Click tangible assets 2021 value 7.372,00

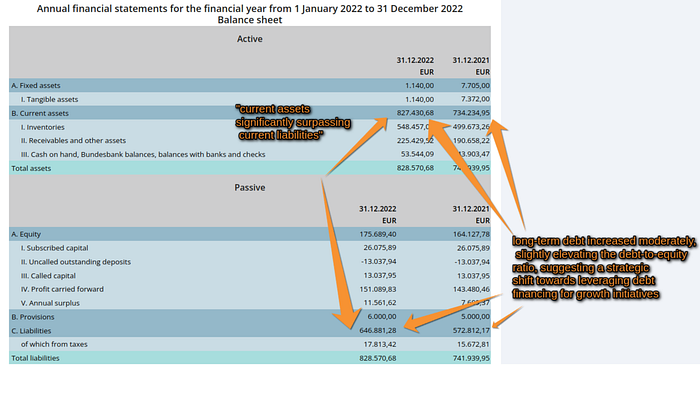[x=475, y=99]
